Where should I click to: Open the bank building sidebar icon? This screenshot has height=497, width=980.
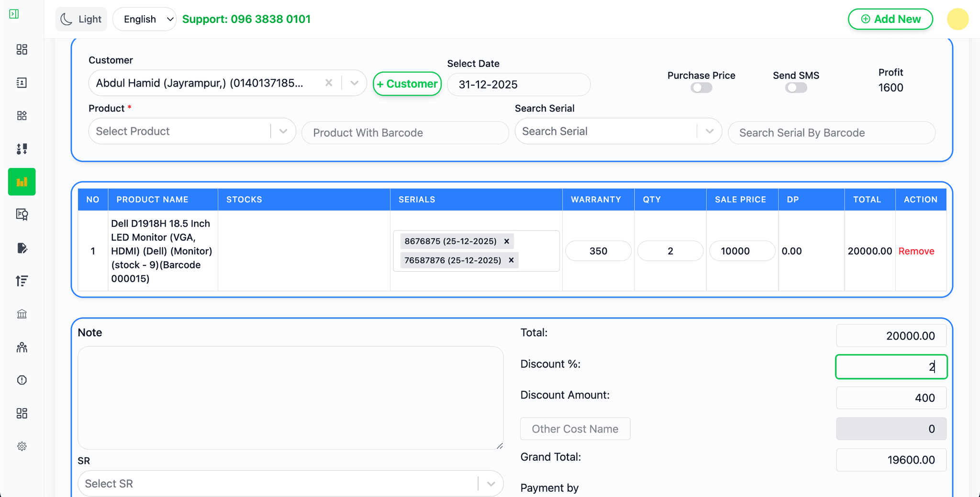point(22,314)
